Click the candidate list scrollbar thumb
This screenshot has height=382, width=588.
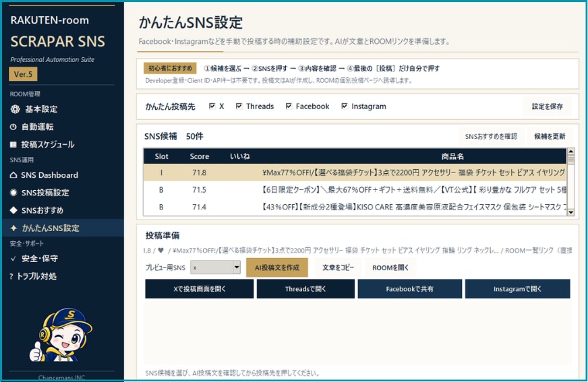[570, 160]
